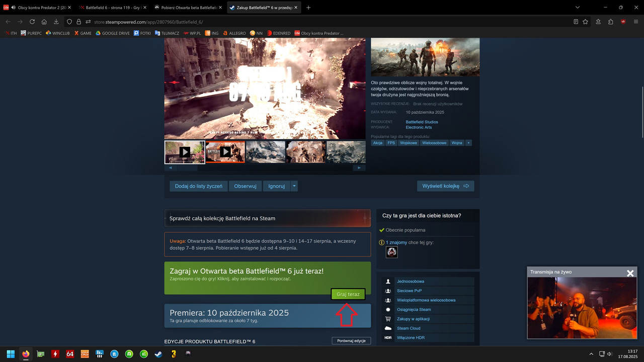Viewport: 644px width, 362px height.
Task: Open the Electronic Arts publisher link
Action: tap(419, 127)
